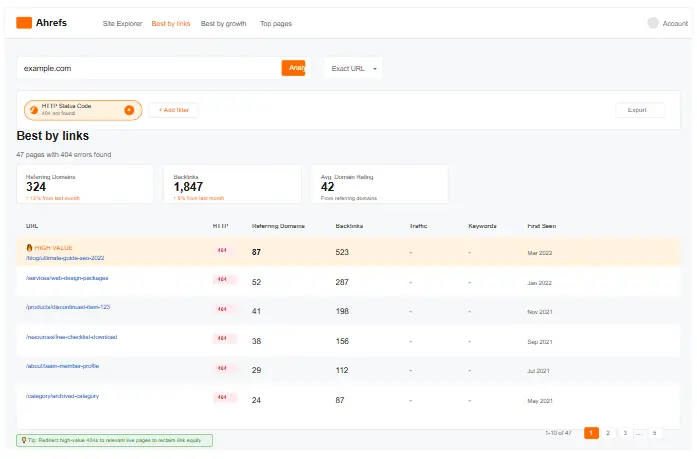Screen dimensions: 697x459
Task: Click the filter chip status icon
Action: click(x=34, y=110)
